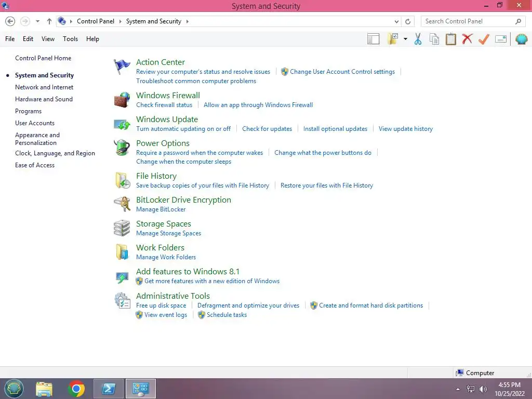
Task: Click the red X Delete toolbar icon
Action: click(x=467, y=39)
